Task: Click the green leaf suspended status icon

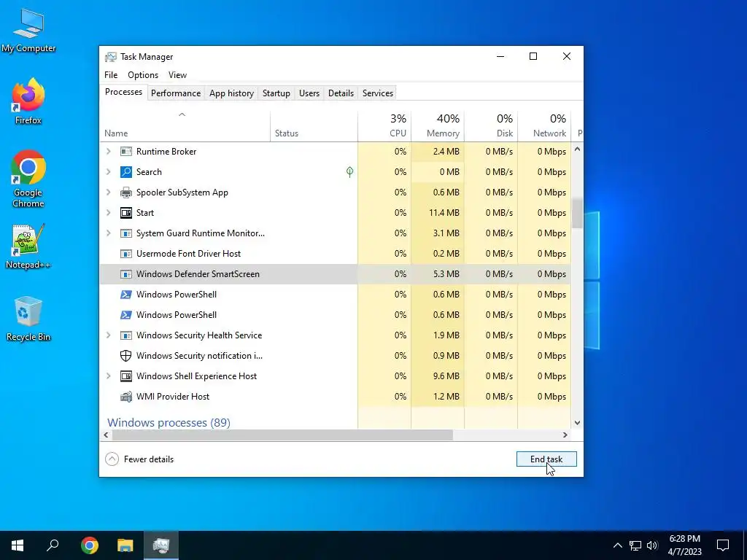Action: tap(349, 172)
